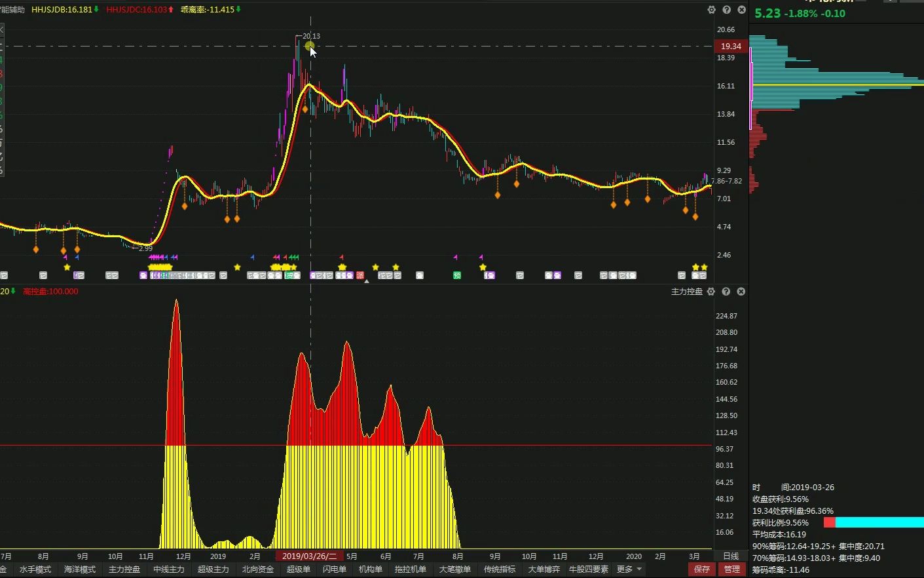Select the 大笔撤单 indicator tab

pos(455,569)
